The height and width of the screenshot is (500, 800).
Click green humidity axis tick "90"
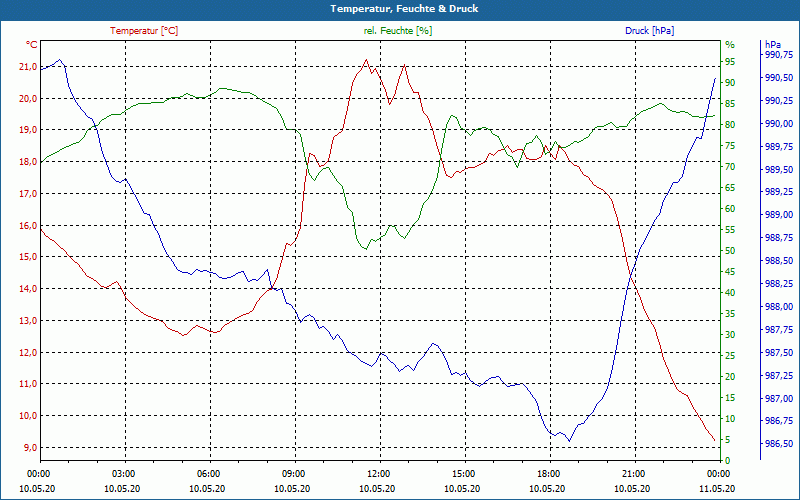(730, 83)
